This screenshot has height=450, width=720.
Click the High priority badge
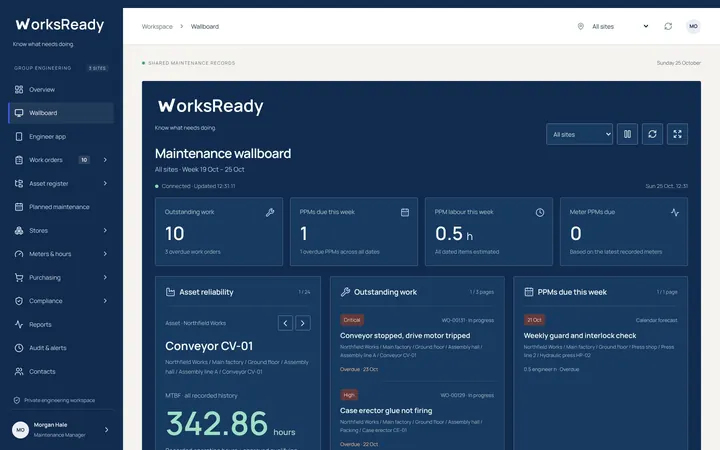tap(349, 395)
